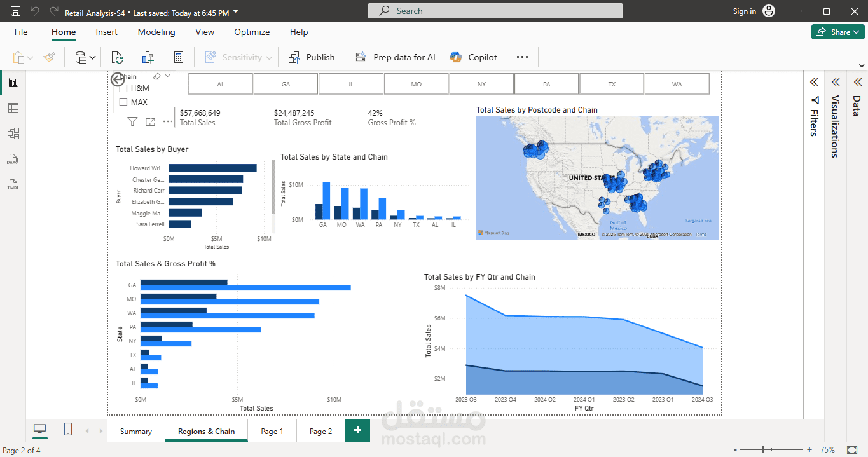Click the Refresh data icon
The width and height of the screenshot is (868, 457).
tap(117, 57)
